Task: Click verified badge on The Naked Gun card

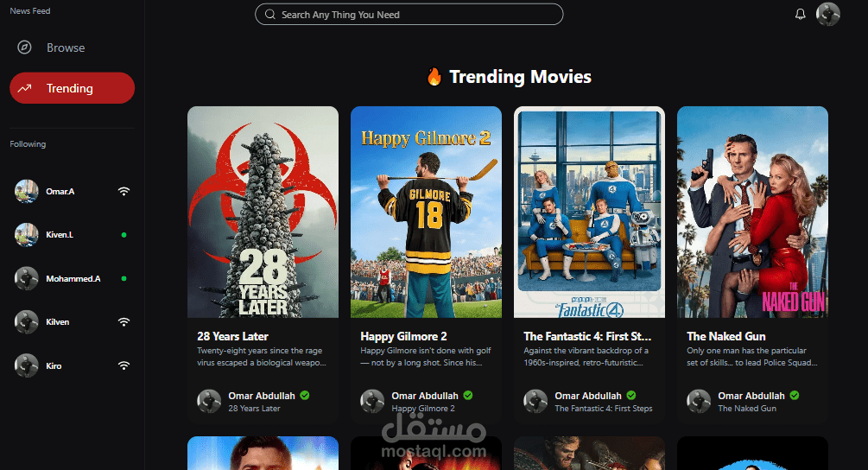Action: (x=795, y=395)
